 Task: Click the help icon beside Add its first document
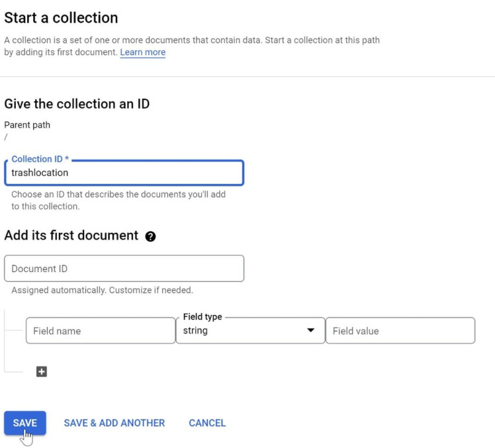coord(150,236)
